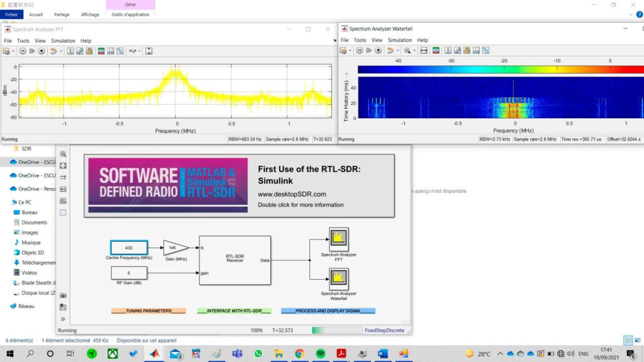This screenshot has width=644, height=362.
Task: Select the Centre Frequency 433 constant block
Action: (128, 248)
